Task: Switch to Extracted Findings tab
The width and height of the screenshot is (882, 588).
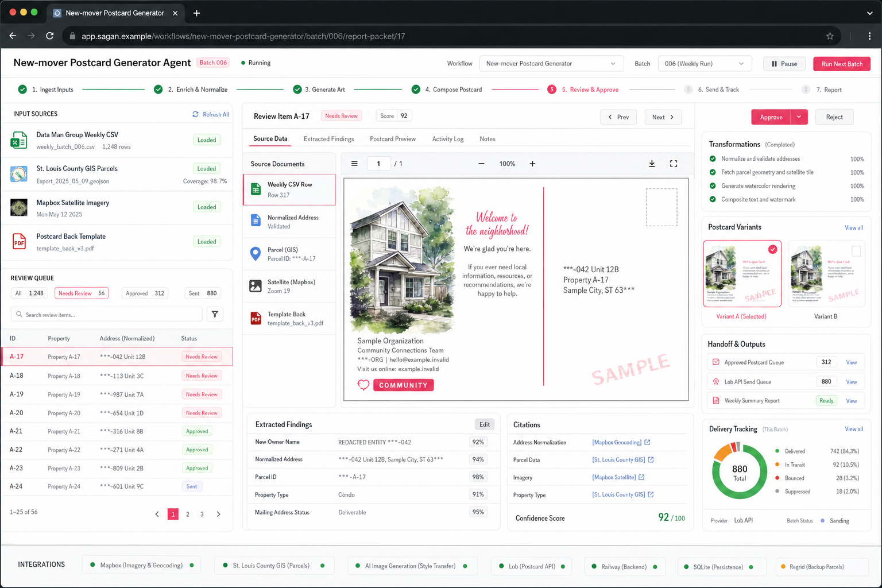Action: point(328,139)
